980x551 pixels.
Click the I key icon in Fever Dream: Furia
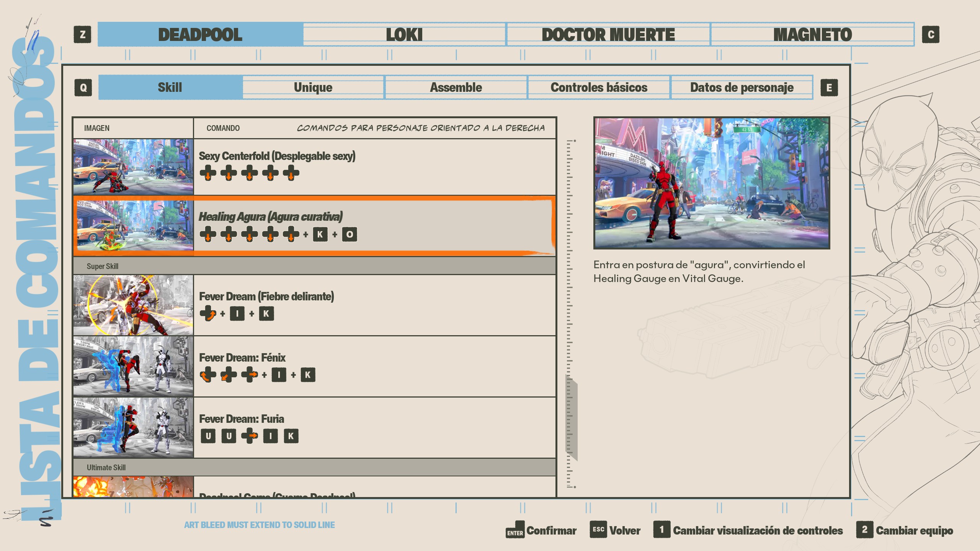pos(271,436)
